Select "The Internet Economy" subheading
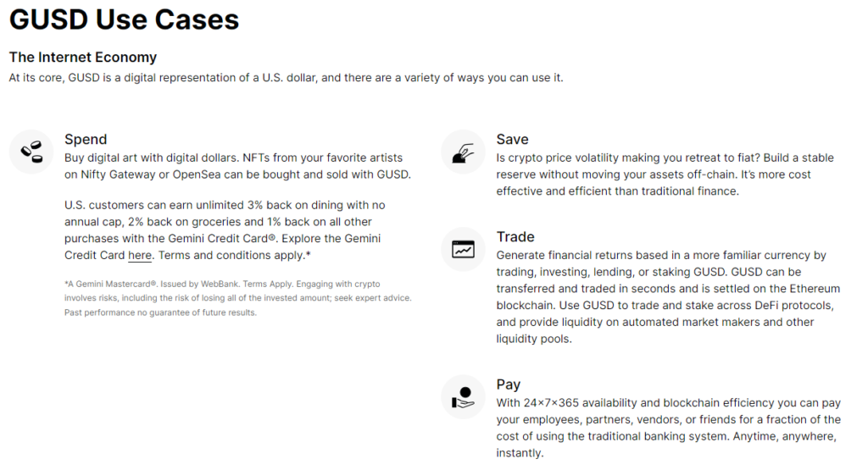This screenshot has width=868, height=470. point(83,58)
